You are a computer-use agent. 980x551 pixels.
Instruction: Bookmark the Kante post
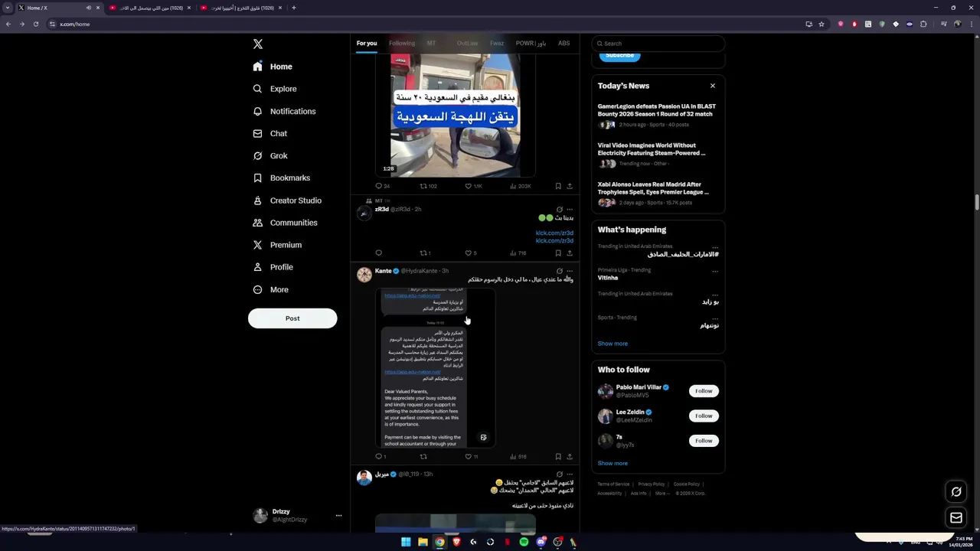(x=558, y=457)
